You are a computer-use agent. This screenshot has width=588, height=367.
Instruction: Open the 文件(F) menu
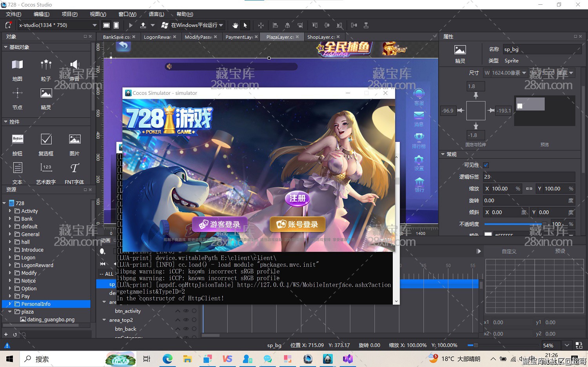(x=13, y=14)
